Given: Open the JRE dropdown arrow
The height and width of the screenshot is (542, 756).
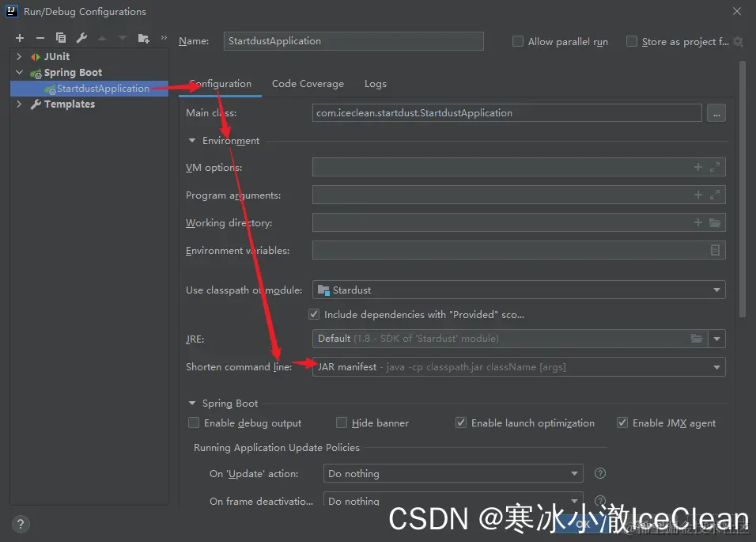Looking at the screenshot, I should tap(717, 339).
